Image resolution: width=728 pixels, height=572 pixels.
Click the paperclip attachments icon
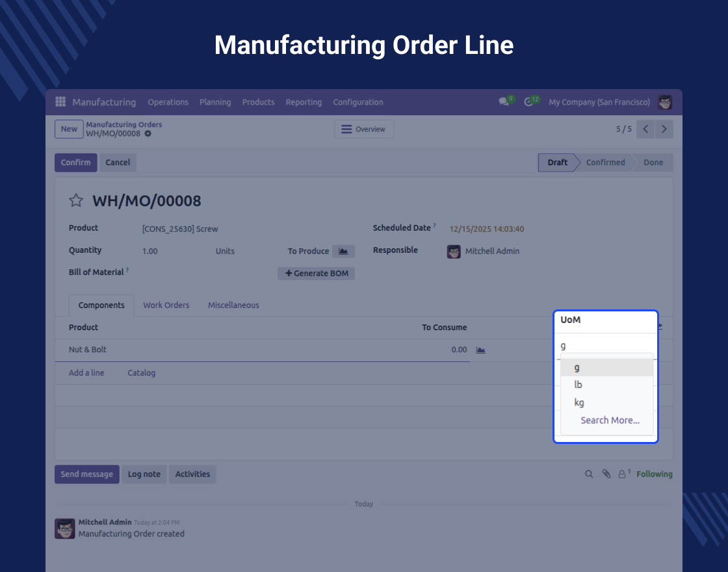coord(606,474)
